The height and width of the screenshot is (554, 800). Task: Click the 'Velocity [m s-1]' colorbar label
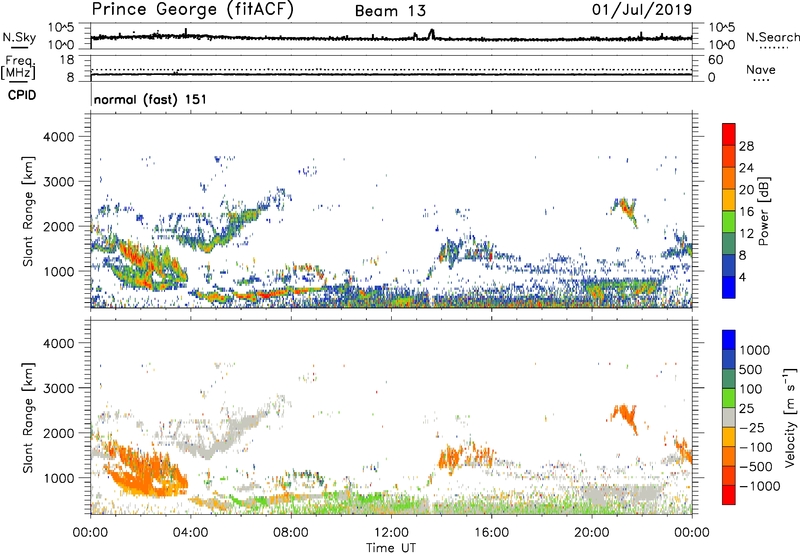pos(790,417)
